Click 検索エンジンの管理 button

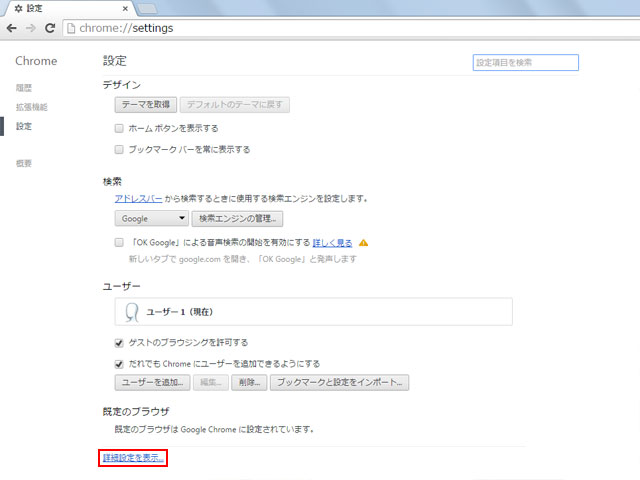(x=237, y=219)
